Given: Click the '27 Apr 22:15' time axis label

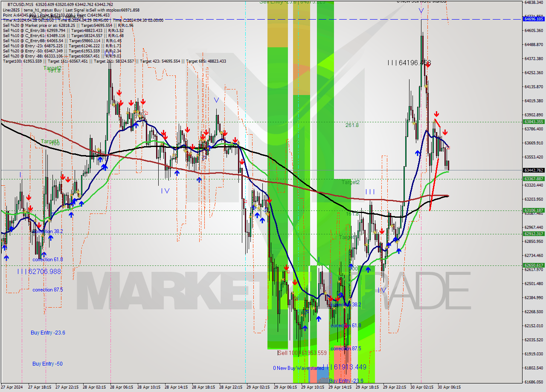Looking at the screenshot, I should (x=67, y=387).
